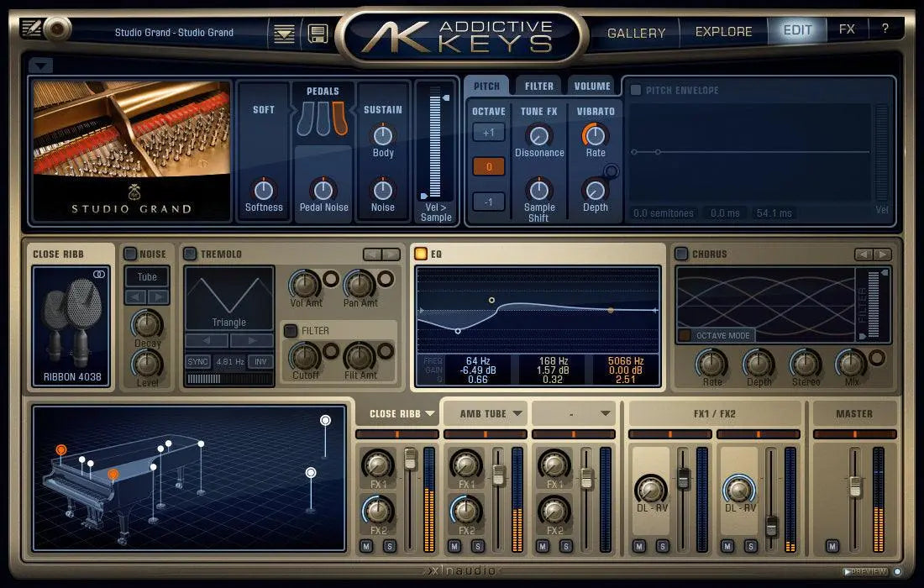
Task: Select the +1 Octave button
Action: pos(487,131)
